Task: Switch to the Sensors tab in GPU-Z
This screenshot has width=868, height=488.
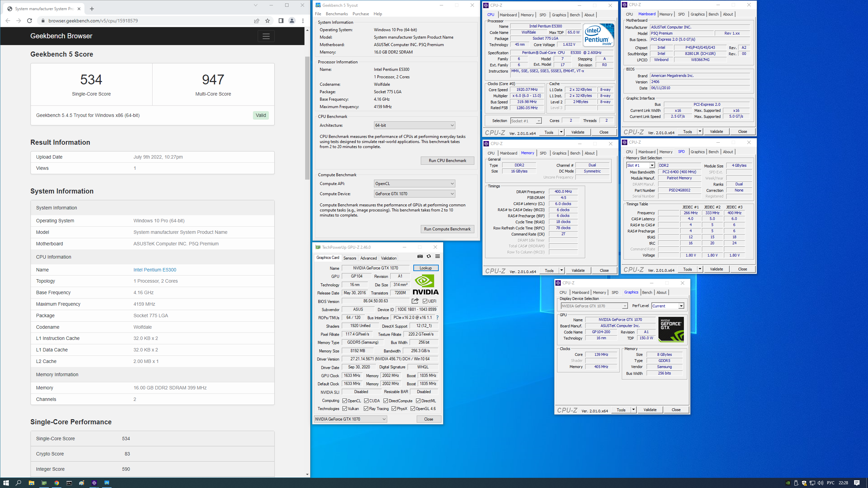Action: pos(350,258)
